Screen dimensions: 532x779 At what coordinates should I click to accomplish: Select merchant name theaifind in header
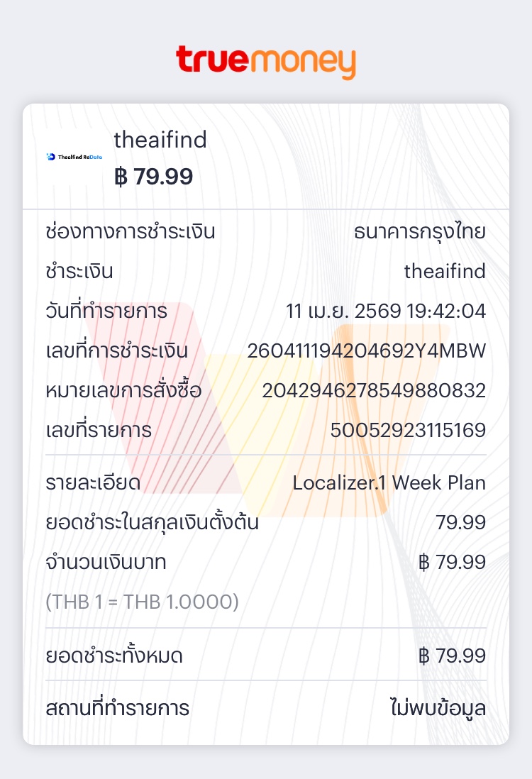click(160, 140)
